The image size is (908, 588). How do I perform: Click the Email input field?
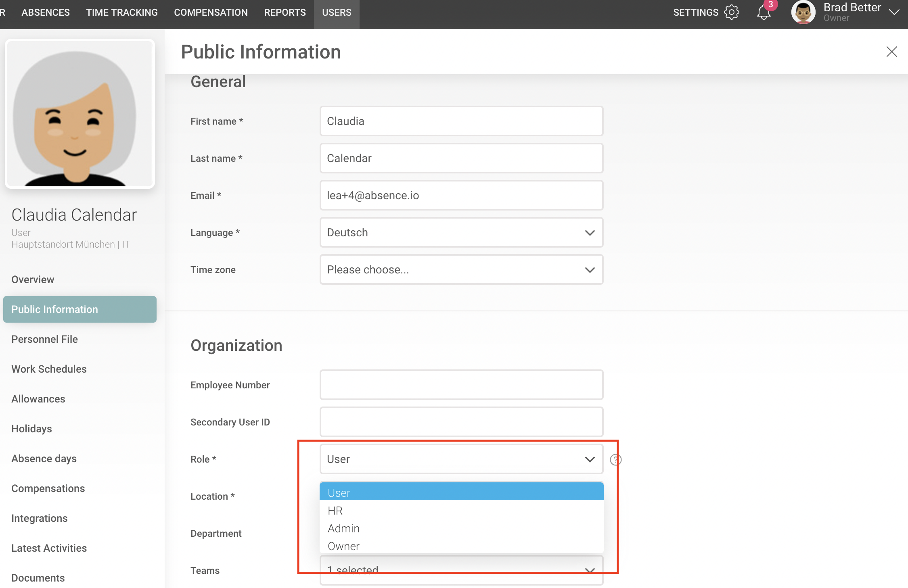point(461,196)
